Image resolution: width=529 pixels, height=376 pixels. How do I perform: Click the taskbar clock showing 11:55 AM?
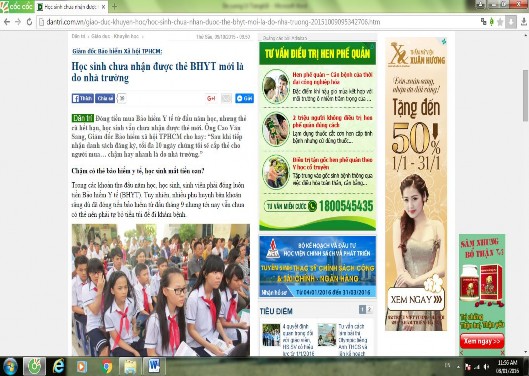[x=508, y=367]
